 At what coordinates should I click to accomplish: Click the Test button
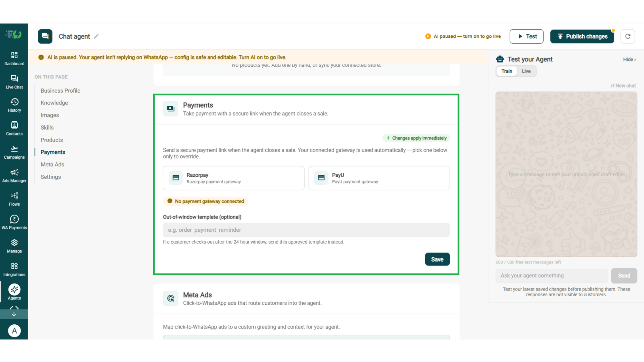526,36
